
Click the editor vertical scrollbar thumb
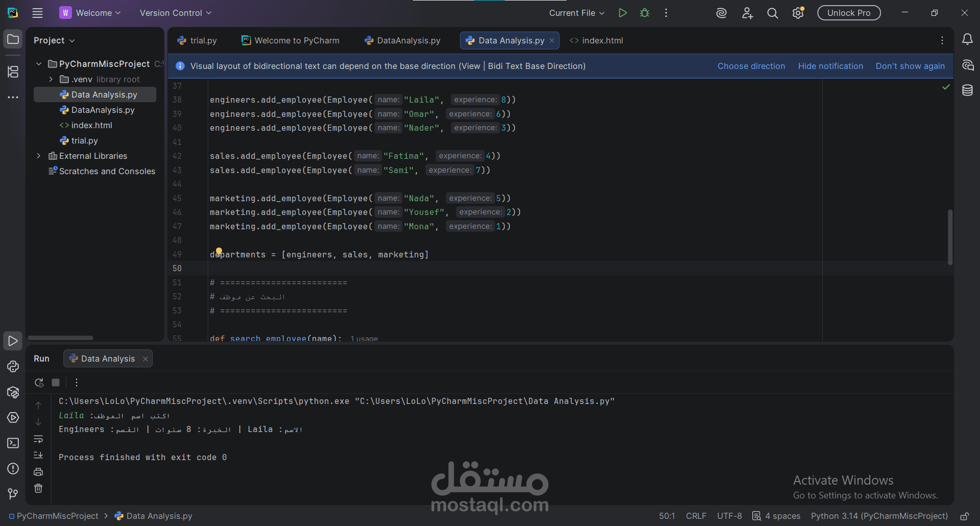pyautogui.click(x=950, y=237)
